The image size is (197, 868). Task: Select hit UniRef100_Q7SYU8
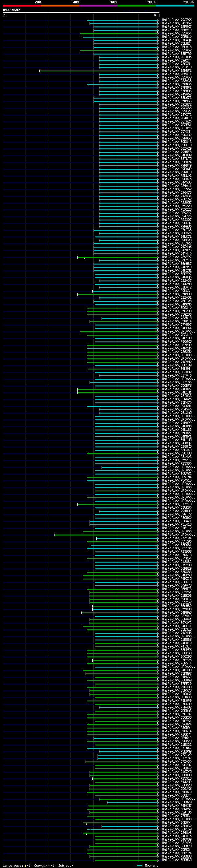tap(177, 565)
